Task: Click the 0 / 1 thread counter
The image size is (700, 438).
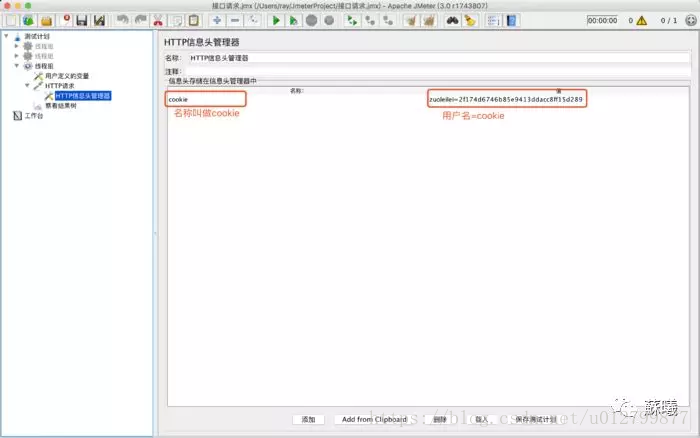Action: tap(668, 21)
